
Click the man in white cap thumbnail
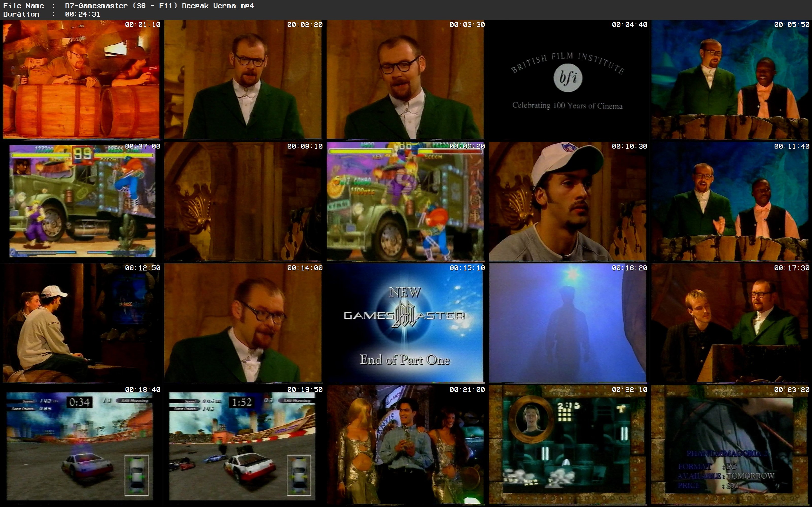click(568, 201)
